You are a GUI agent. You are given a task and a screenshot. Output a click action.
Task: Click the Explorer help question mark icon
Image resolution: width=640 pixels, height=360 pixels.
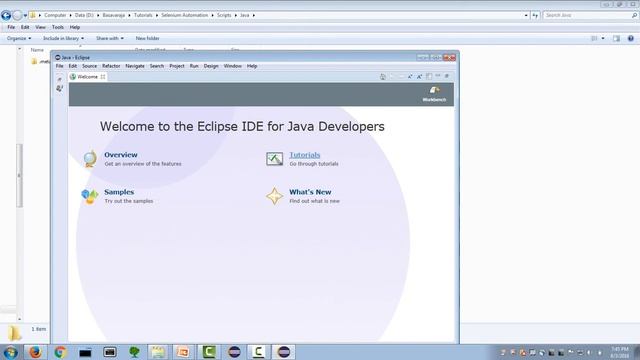(x=631, y=38)
